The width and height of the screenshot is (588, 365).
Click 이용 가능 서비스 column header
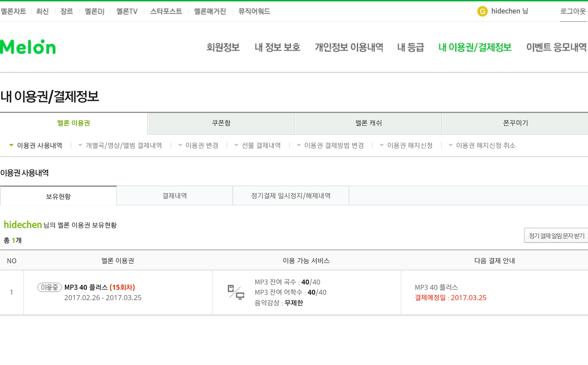coord(306,261)
